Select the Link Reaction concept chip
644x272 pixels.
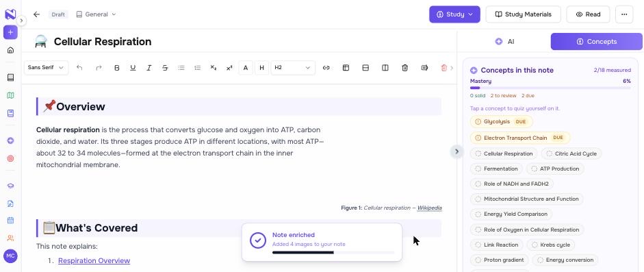497,245
